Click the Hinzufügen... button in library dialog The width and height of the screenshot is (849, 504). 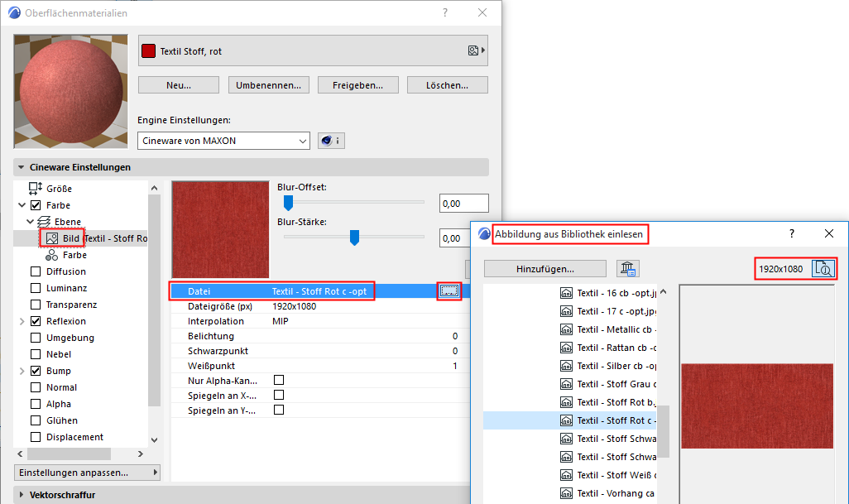point(545,268)
